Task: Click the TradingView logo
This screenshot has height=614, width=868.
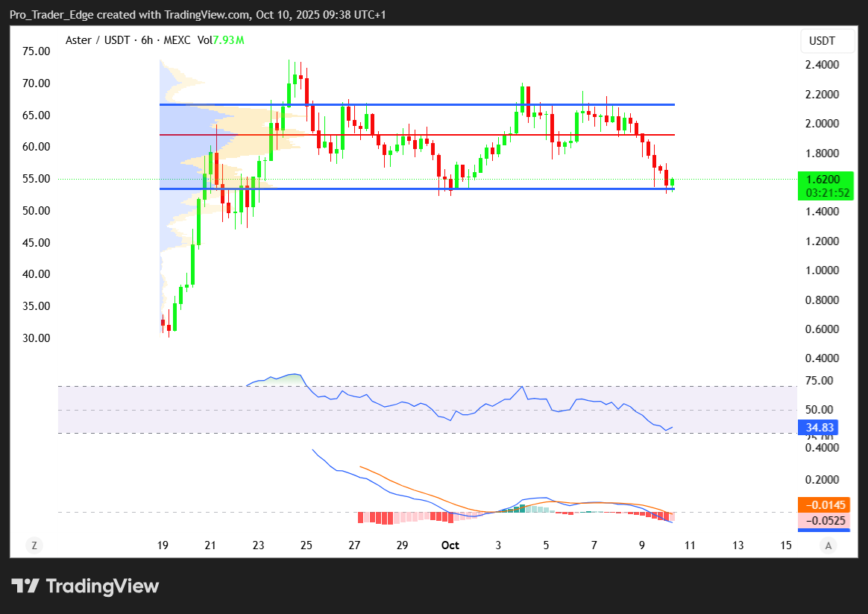Action: [x=86, y=586]
